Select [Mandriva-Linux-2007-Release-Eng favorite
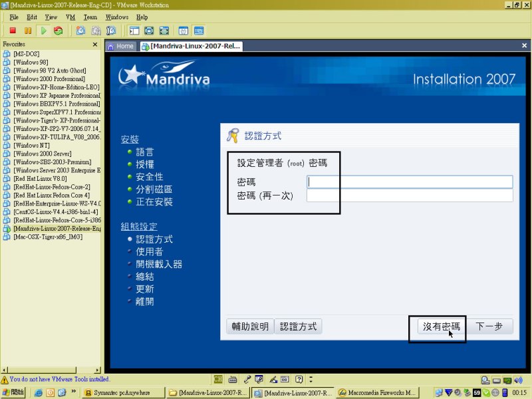Image resolution: width=532 pixels, height=399 pixels. point(57,228)
